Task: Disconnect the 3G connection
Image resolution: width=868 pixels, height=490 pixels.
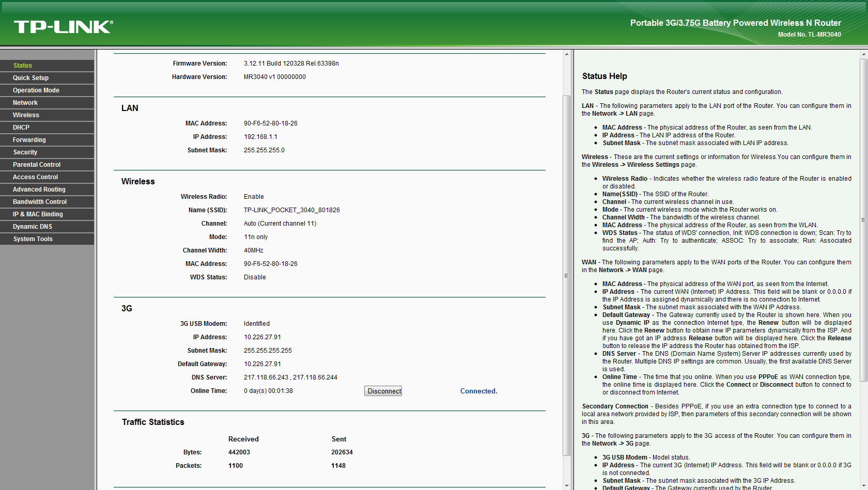Action: [383, 391]
